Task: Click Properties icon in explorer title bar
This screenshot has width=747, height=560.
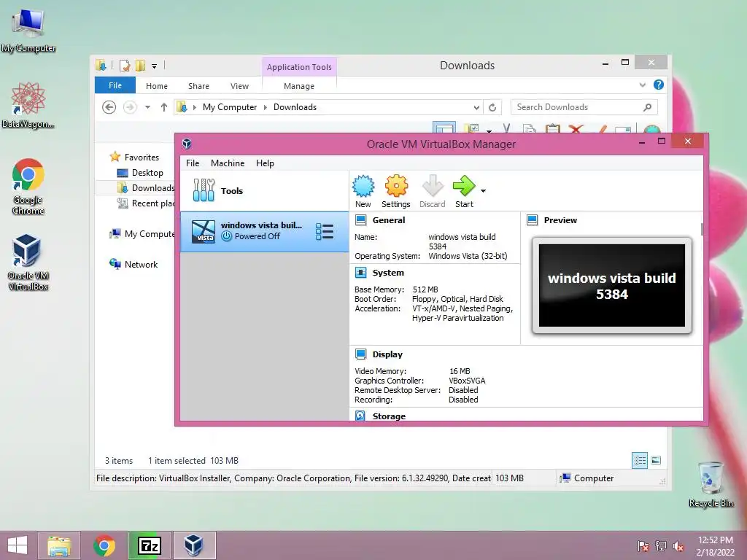Action: 125,65
